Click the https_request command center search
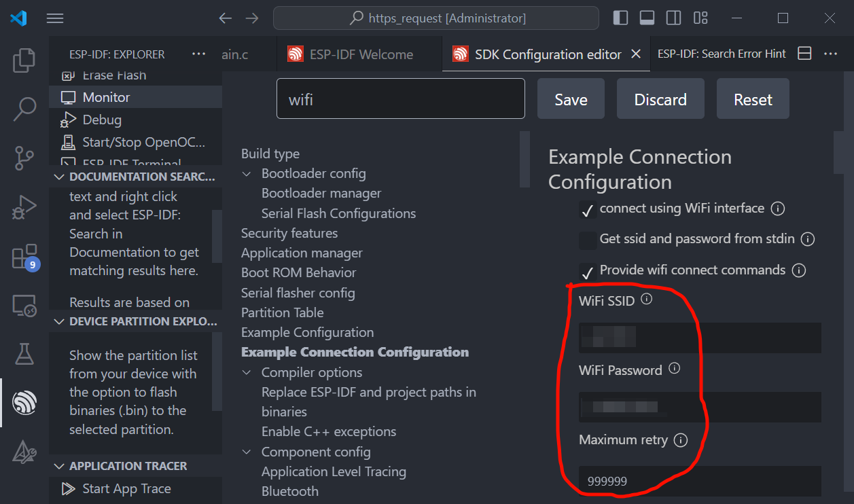The image size is (854, 504). tap(435, 18)
